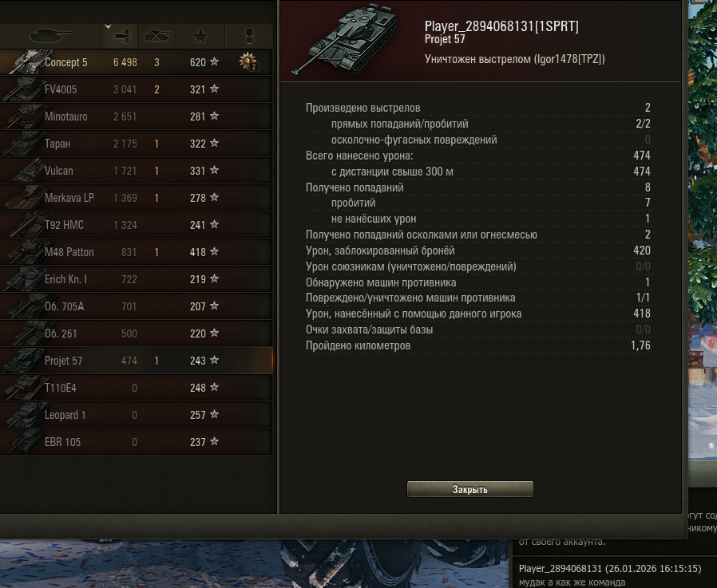This screenshot has width=717, height=588.
Task: Close the stats panel with Закрыть button
Action: coord(470,489)
